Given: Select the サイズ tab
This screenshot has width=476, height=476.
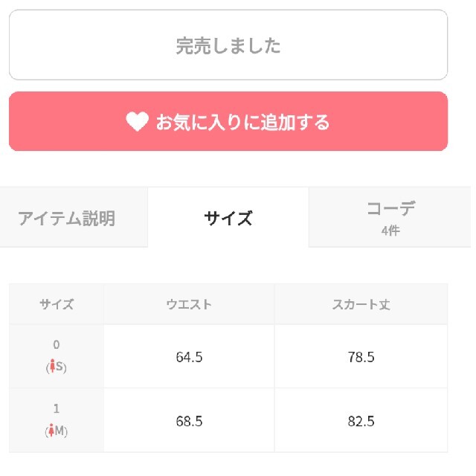Looking at the screenshot, I should click(228, 217).
